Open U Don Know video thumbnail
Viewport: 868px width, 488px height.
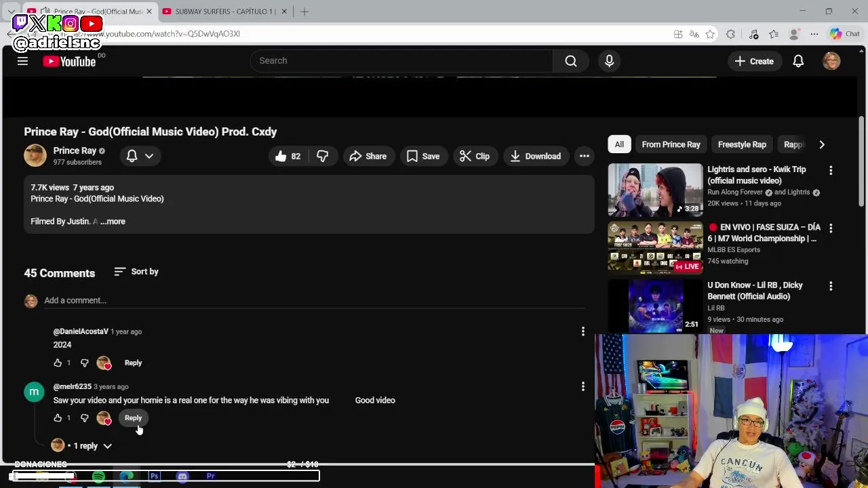[655, 306]
